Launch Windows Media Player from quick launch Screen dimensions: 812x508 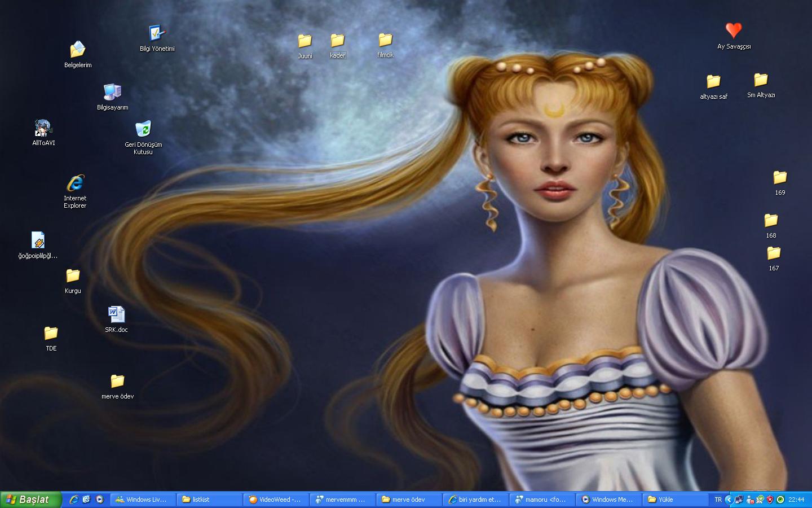pos(100,500)
